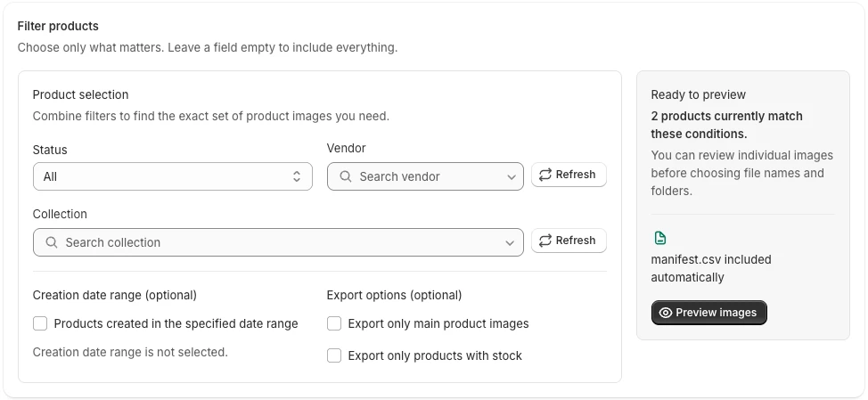868x400 pixels.
Task: Expand the Collection dropdown chevron
Action: click(x=510, y=243)
